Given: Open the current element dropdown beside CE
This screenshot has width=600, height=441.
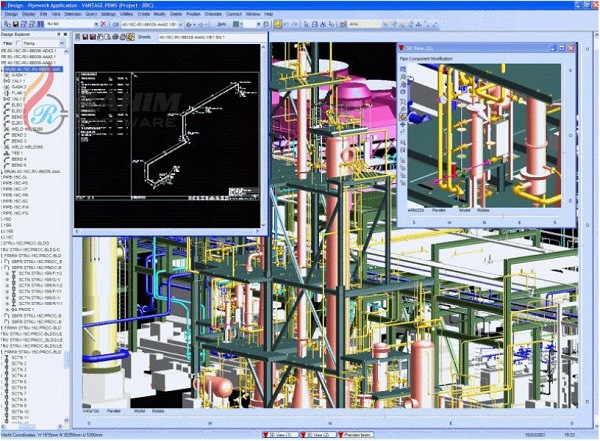Looking at the screenshot, I should coord(180,24).
